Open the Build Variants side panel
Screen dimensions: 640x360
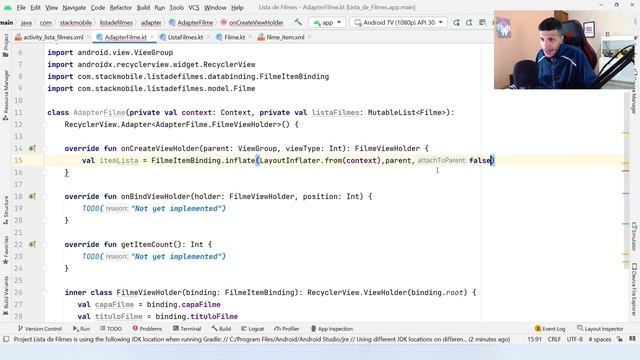(6, 296)
